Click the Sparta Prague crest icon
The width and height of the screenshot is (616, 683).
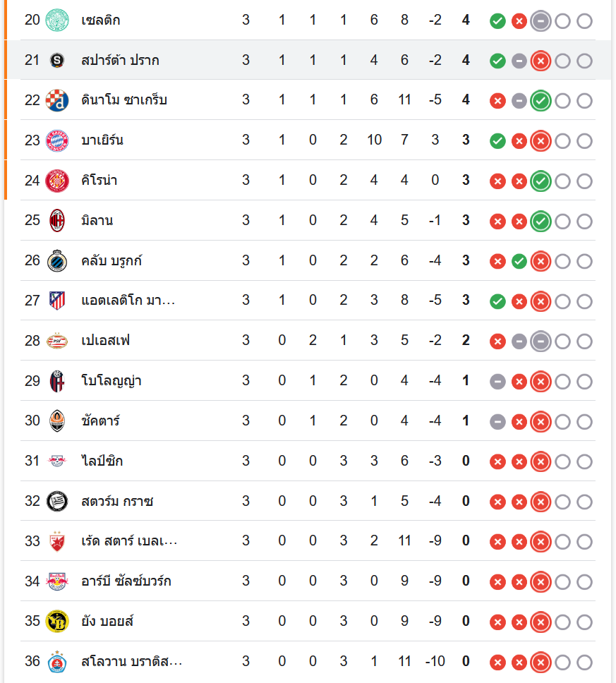click(56, 61)
